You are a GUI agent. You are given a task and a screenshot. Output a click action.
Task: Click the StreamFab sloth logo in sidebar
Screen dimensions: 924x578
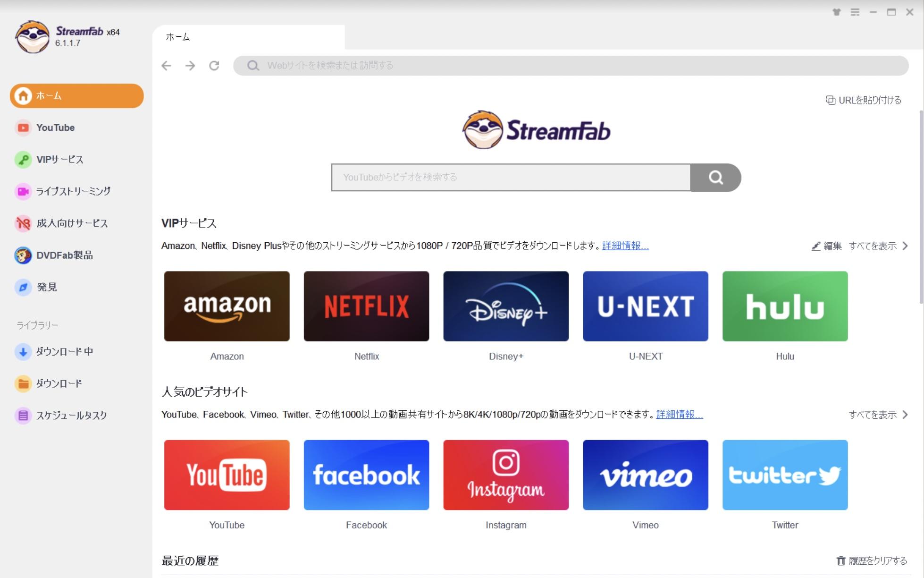(x=32, y=37)
